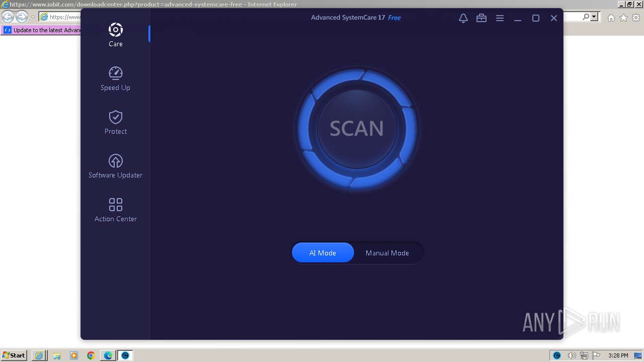Open IE tools gear icon
Viewport: 644px width, 362px height.
pos(636,18)
